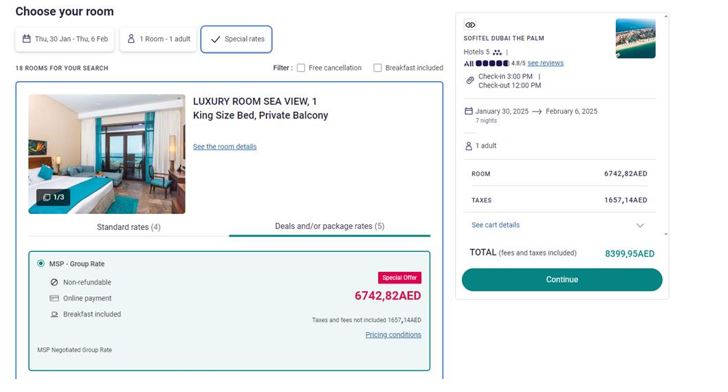The width and height of the screenshot is (728, 392).
Task: Enable the Free cancellation filter checkbox
Action: 301,68
